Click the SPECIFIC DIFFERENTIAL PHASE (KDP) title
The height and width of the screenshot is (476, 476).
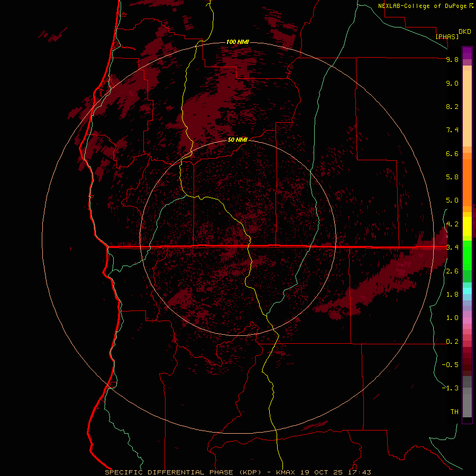click(x=183, y=472)
